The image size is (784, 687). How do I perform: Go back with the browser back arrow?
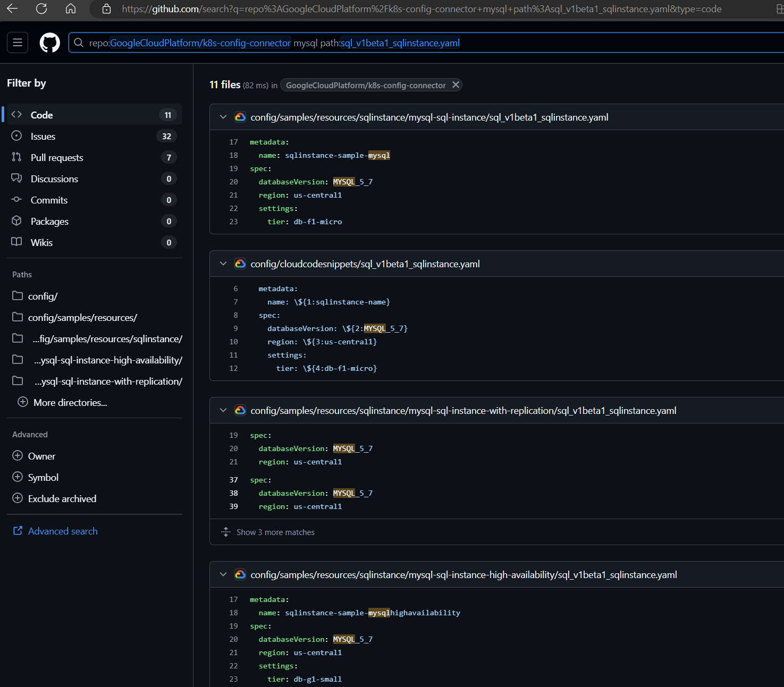pyautogui.click(x=12, y=9)
